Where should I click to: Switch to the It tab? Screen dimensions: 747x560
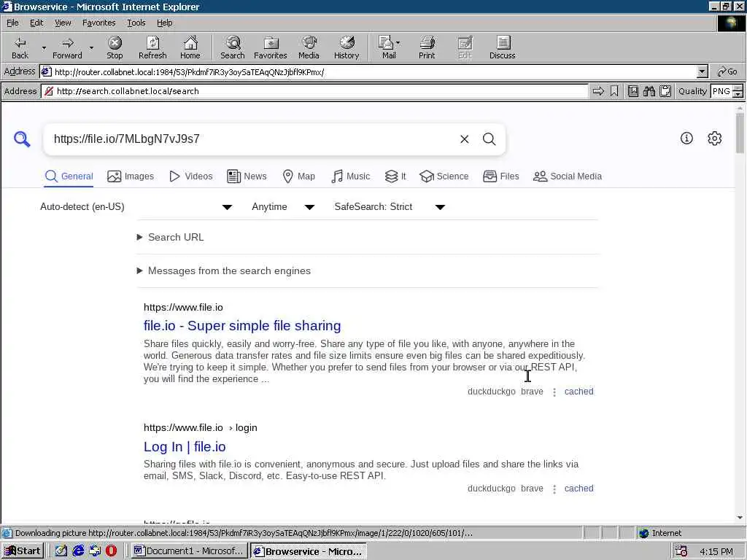395,176
